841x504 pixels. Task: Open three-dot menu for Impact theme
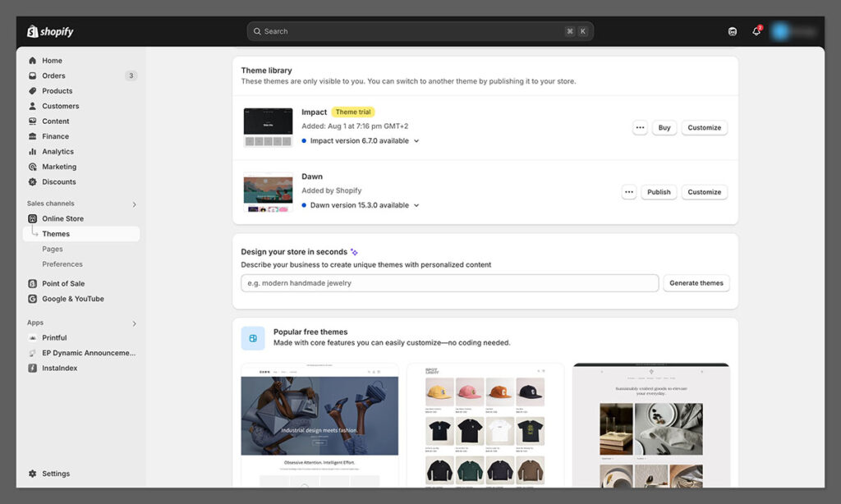click(640, 127)
